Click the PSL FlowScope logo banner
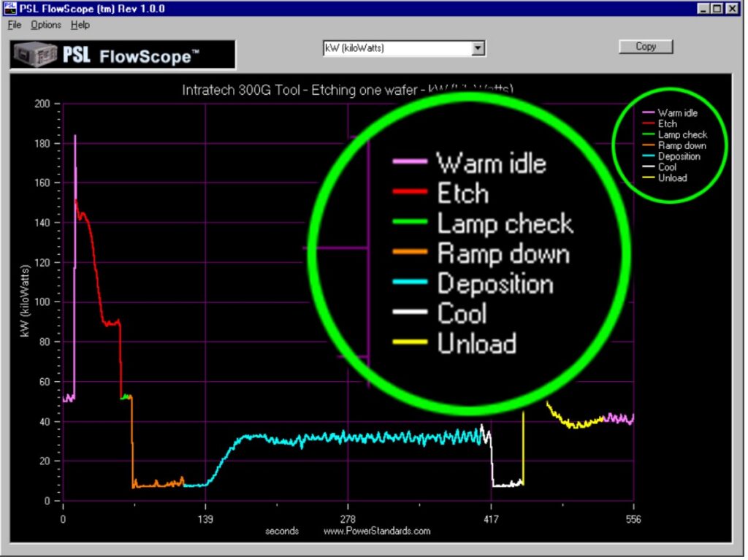Screen dimensions: 748x560 123,55
